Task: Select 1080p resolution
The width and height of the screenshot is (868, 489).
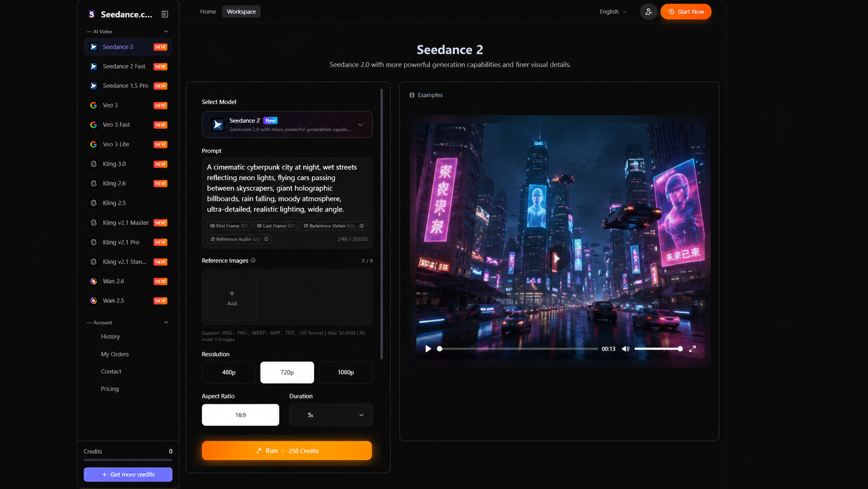Action: click(346, 372)
